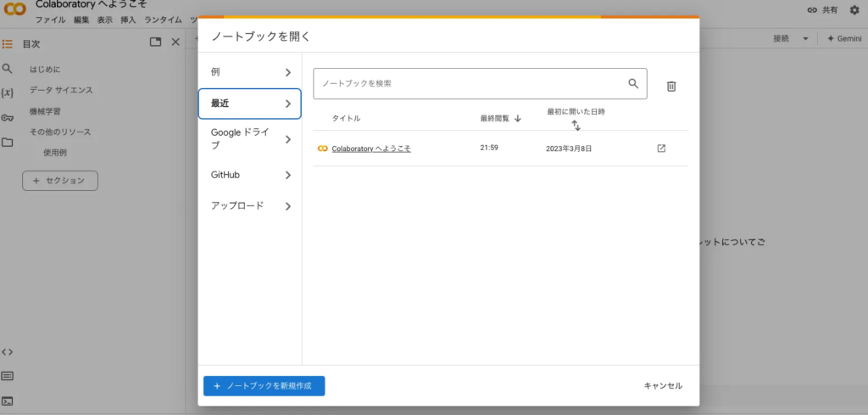
Task: Open the Colaboratory へようこそ notebook link
Action: [371, 149]
